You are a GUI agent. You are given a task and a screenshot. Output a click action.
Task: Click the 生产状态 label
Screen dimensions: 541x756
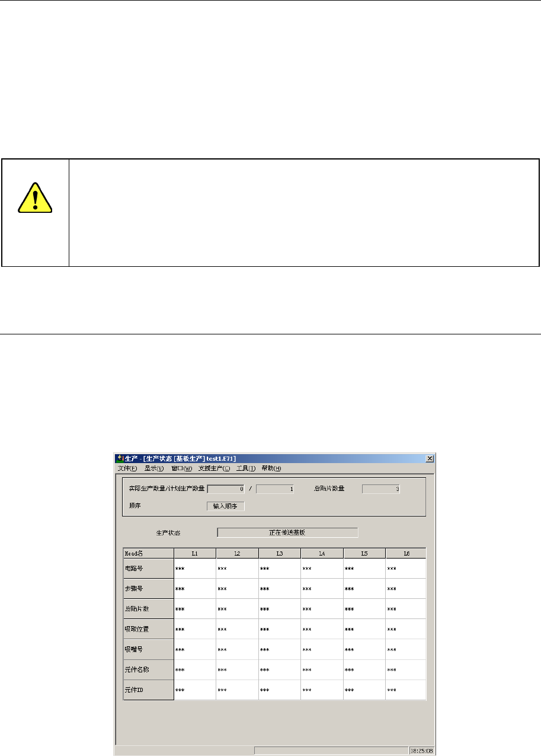point(167,532)
